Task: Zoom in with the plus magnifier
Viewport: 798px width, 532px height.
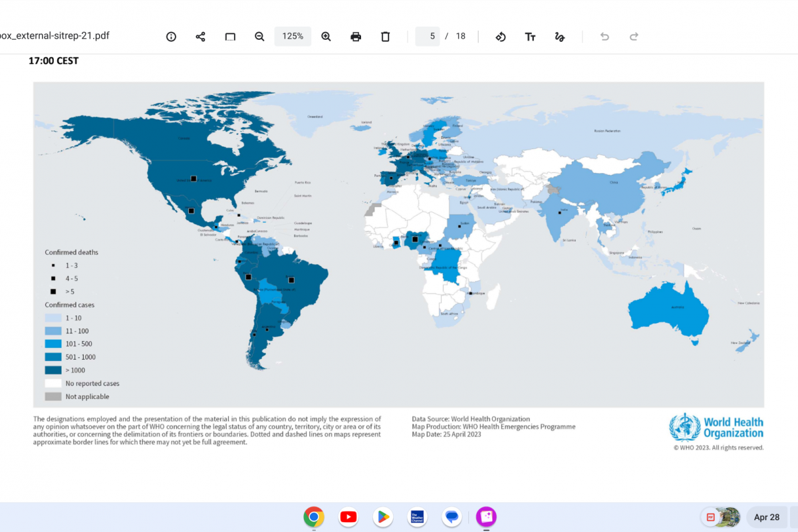Action: point(326,37)
